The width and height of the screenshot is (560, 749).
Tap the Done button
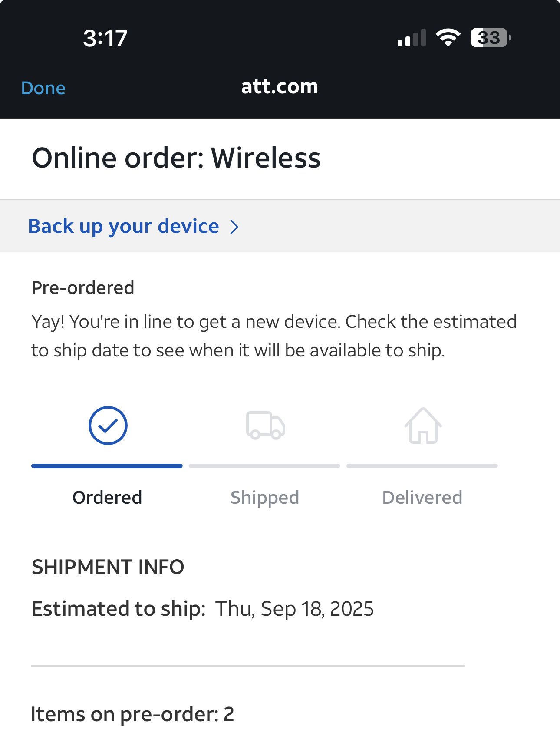pyautogui.click(x=43, y=88)
